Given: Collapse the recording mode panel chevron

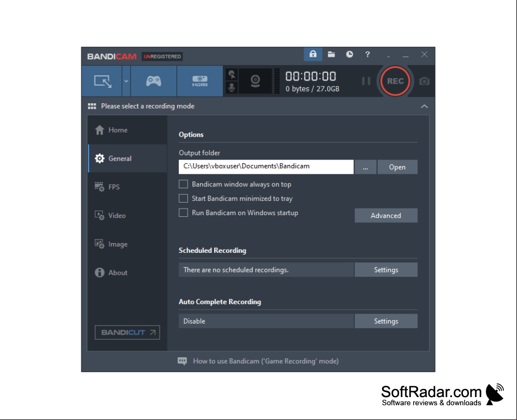Looking at the screenshot, I should click(x=424, y=106).
